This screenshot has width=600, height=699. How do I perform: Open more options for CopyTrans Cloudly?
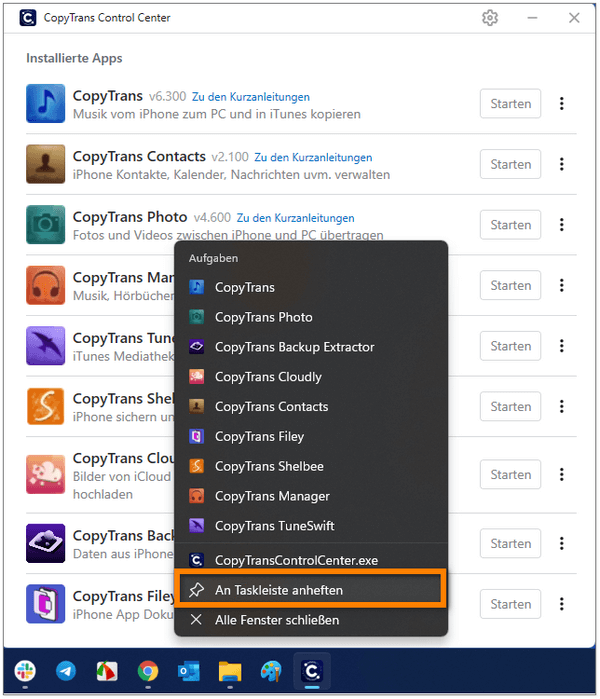click(x=562, y=474)
